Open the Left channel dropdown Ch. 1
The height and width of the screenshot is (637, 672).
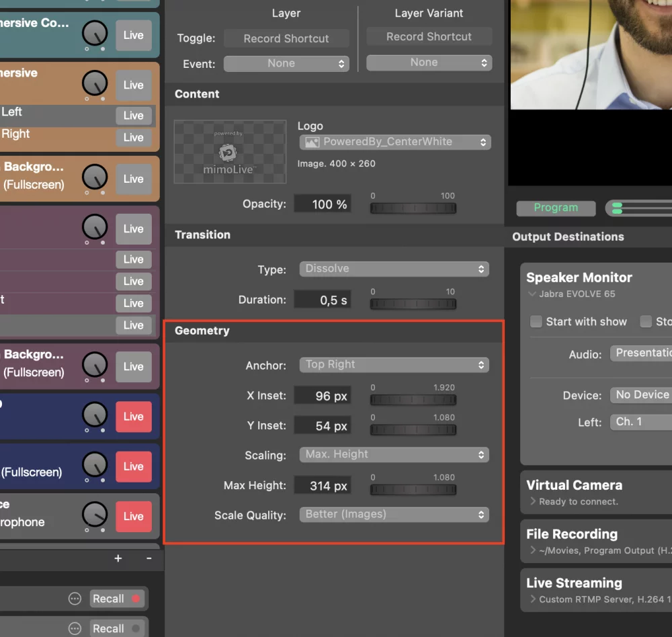click(x=641, y=422)
